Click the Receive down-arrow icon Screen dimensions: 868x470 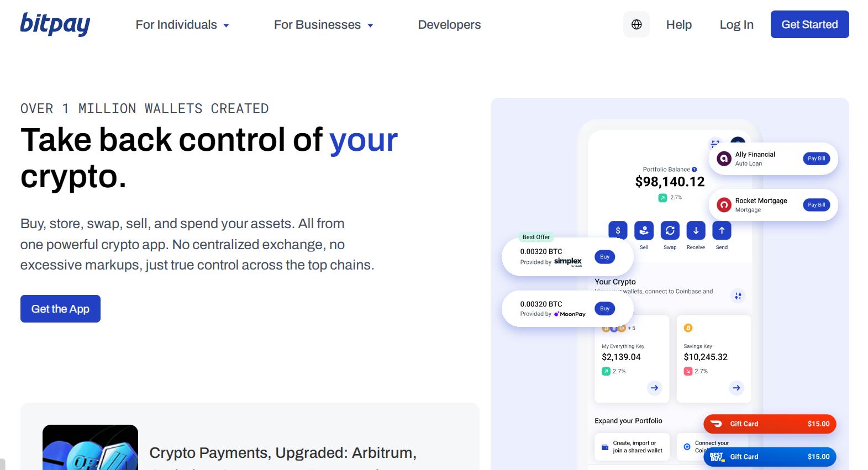click(696, 230)
